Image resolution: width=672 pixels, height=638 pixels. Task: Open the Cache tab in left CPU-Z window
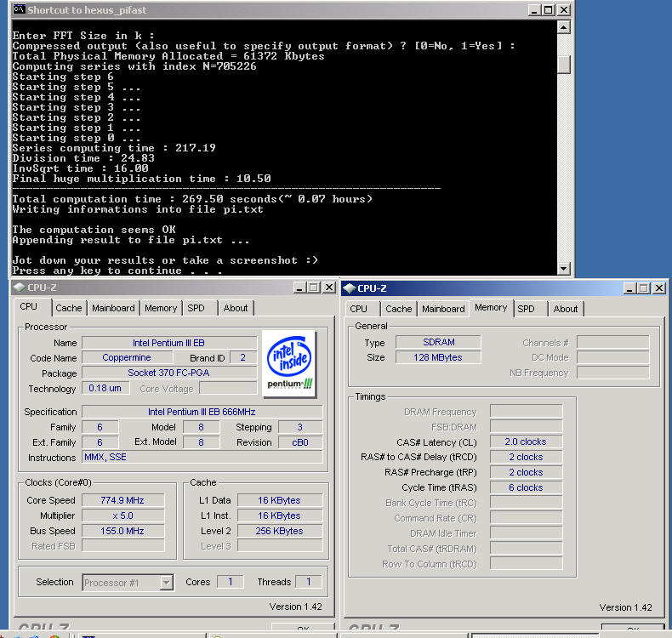pyautogui.click(x=69, y=308)
